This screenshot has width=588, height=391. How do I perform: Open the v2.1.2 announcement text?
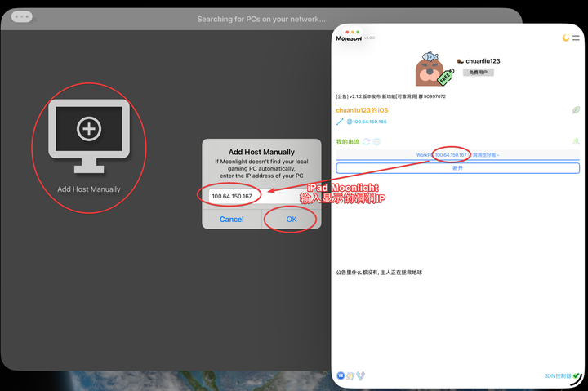click(x=390, y=96)
